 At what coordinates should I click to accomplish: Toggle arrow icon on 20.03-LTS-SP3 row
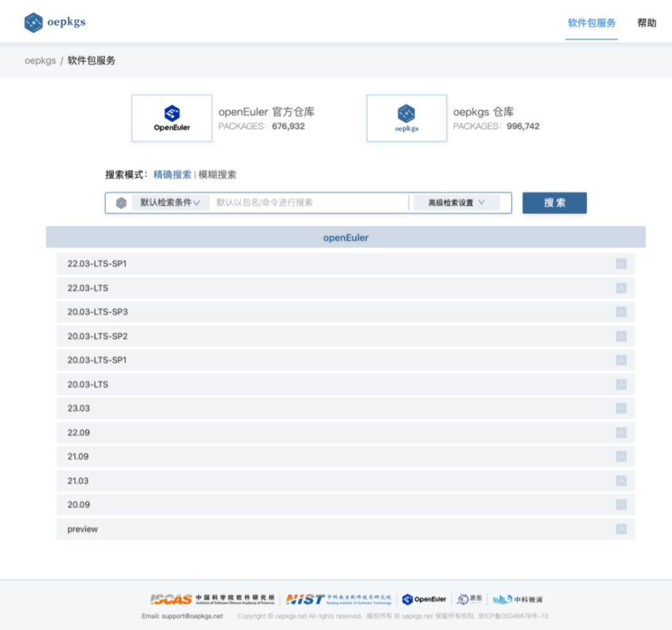622,312
